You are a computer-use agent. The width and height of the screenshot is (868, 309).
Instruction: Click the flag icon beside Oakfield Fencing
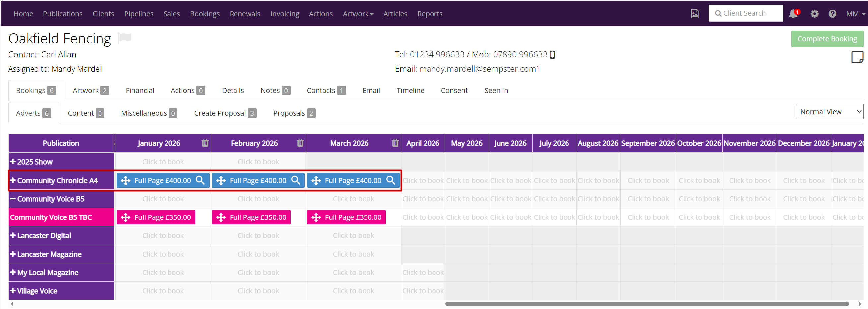coord(124,38)
